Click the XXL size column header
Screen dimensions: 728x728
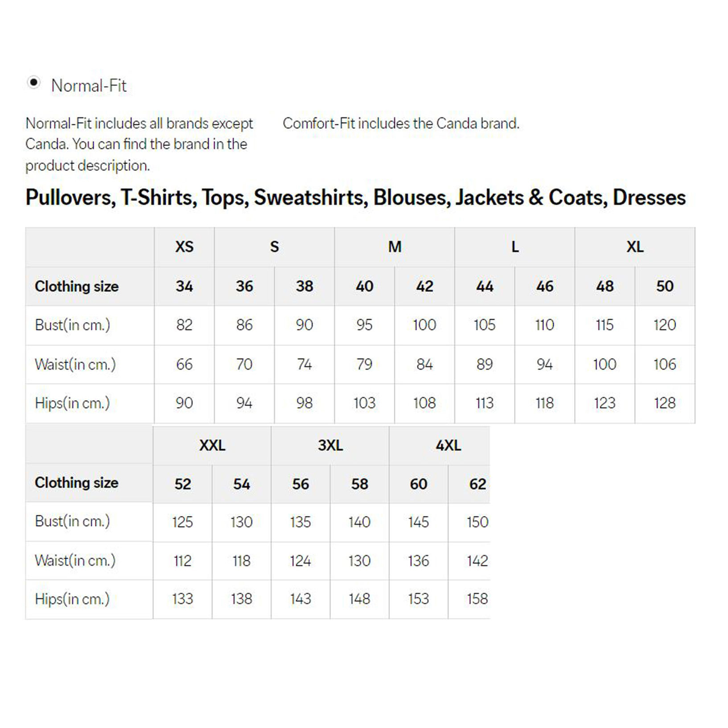212,445
